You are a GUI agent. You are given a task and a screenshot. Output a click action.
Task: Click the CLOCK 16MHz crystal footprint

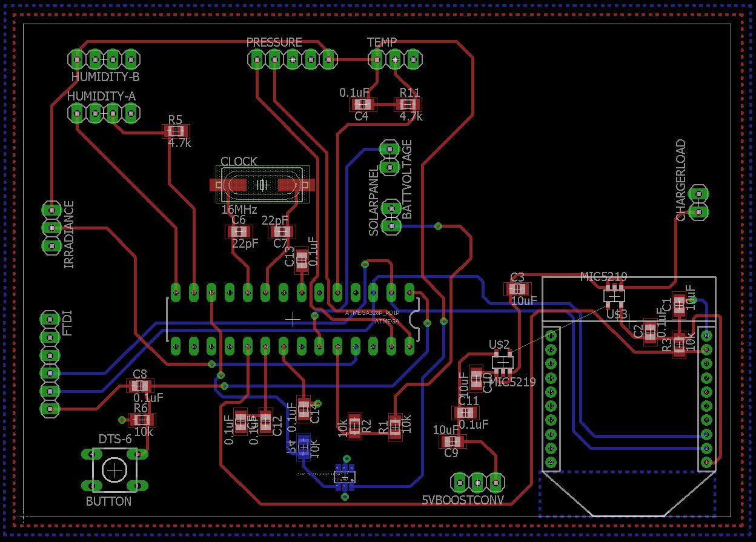[x=262, y=185]
